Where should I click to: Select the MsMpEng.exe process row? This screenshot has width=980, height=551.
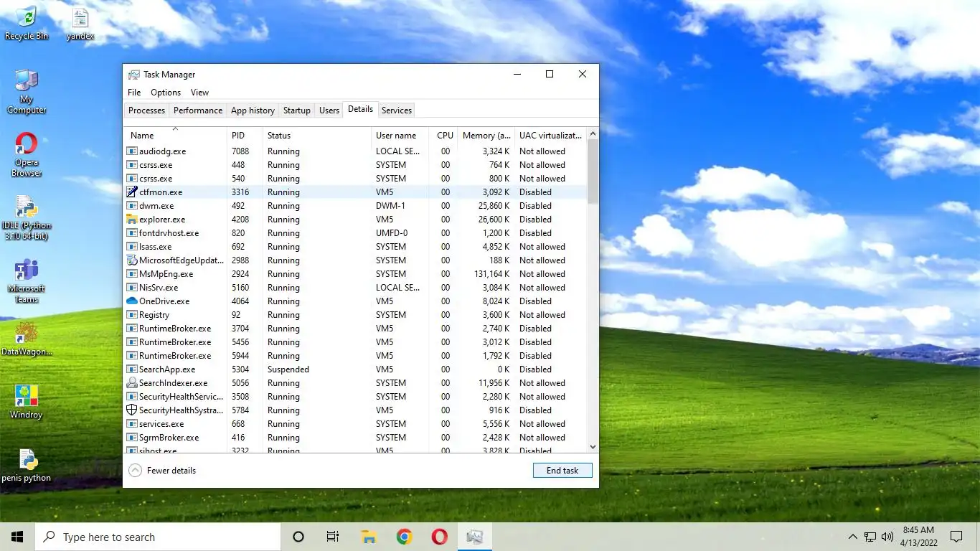[x=355, y=274]
